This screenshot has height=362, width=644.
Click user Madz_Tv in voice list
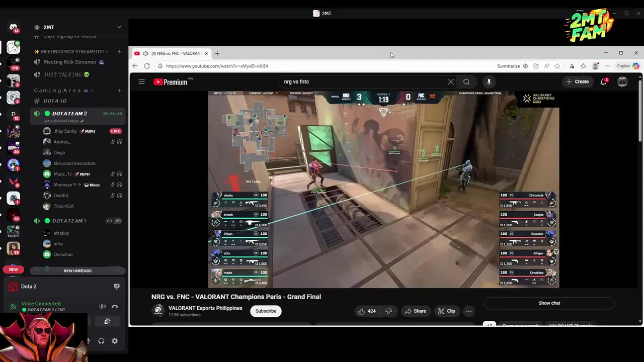pos(63,174)
